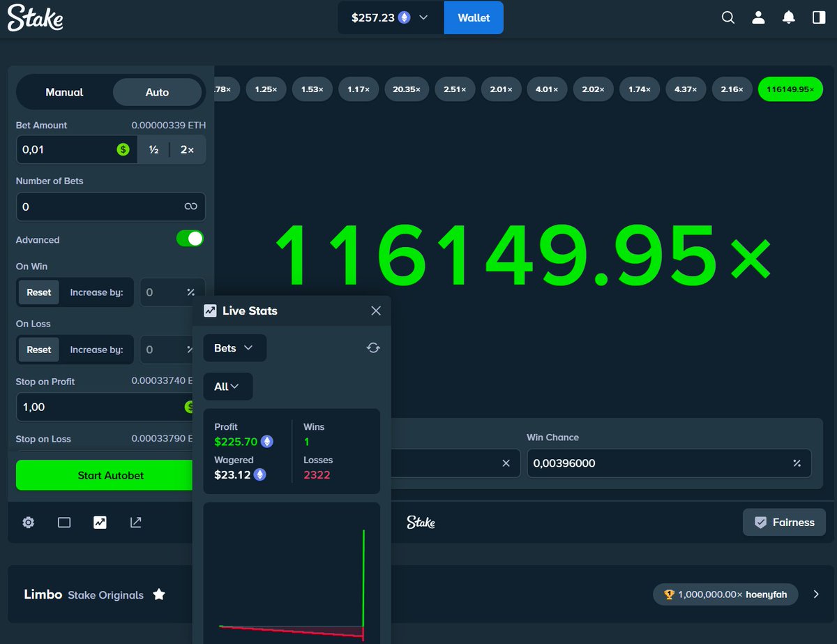Click the Stop on Profit input field
The image size is (837, 644).
tap(105, 407)
